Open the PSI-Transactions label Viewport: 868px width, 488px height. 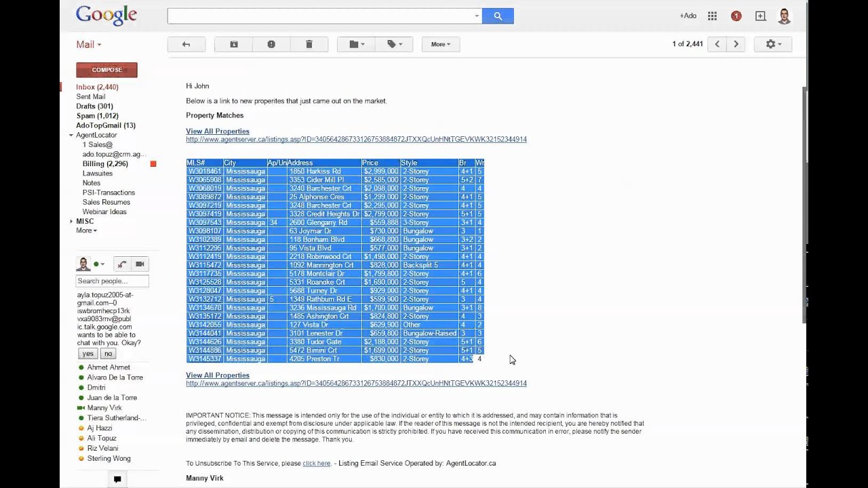tap(108, 192)
